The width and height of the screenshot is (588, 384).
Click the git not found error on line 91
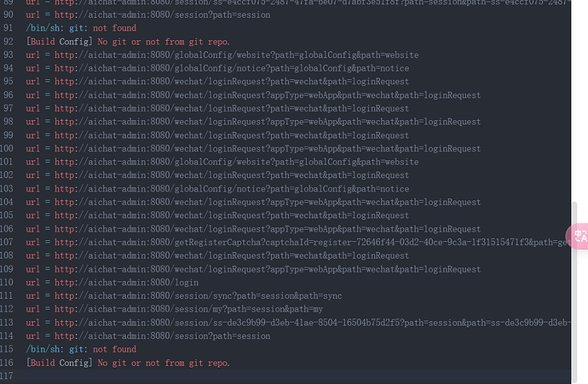tap(81, 28)
